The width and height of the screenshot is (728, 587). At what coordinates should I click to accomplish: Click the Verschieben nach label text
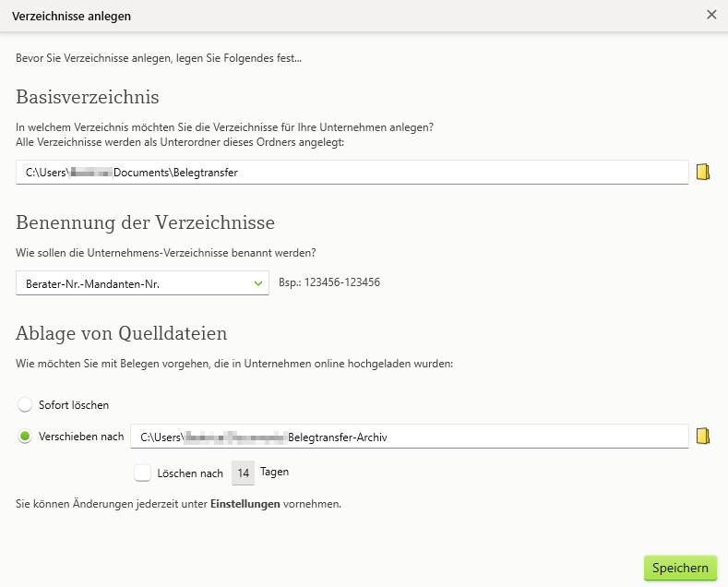(x=81, y=437)
